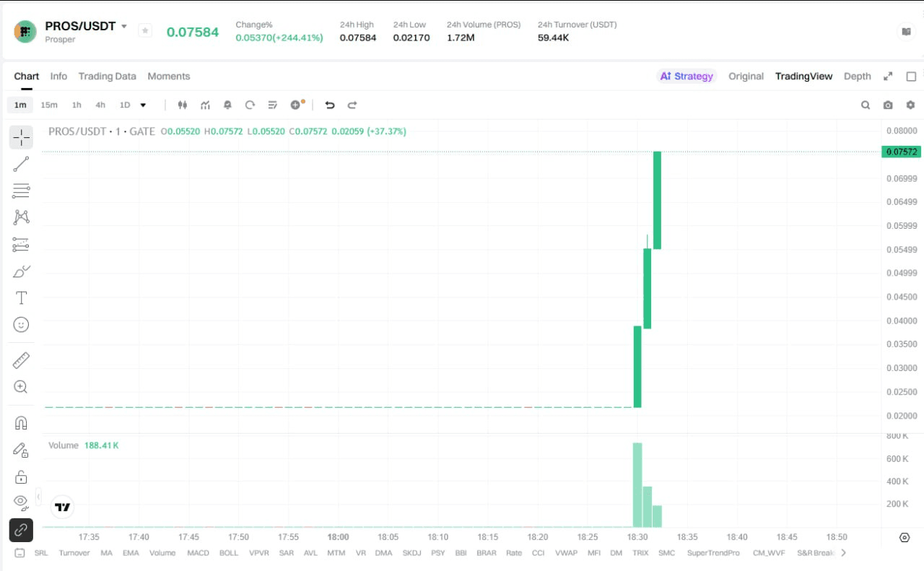Switch to the 1h timeframe
This screenshot has height=571, width=924.
[x=77, y=105]
